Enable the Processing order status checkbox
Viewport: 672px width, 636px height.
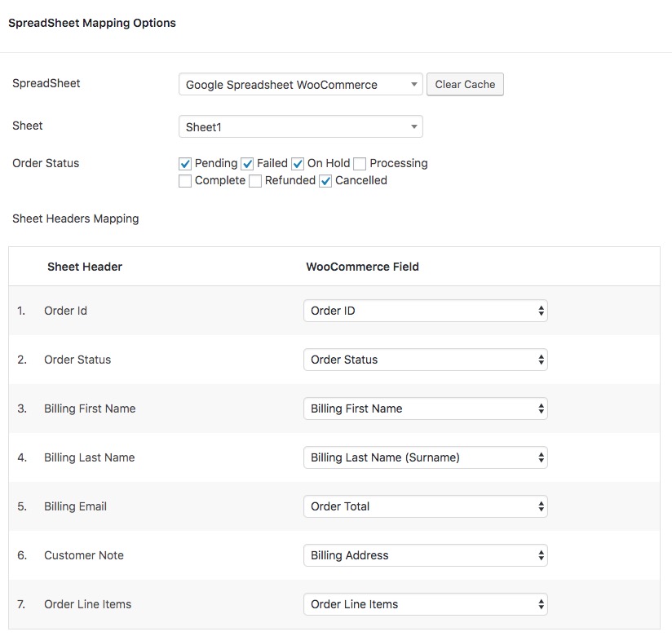click(359, 163)
